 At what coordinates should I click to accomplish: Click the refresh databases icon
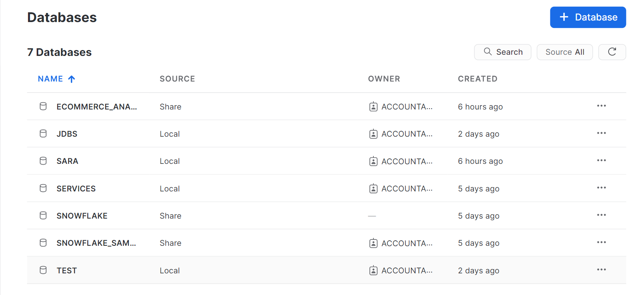[x=612, y=52]
